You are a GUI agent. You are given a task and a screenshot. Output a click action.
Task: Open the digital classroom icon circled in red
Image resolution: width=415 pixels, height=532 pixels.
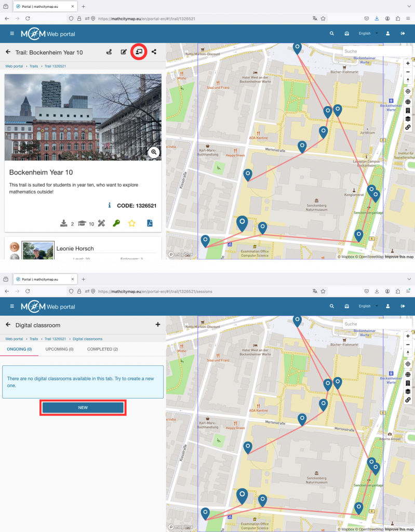[x=138, y=52]
